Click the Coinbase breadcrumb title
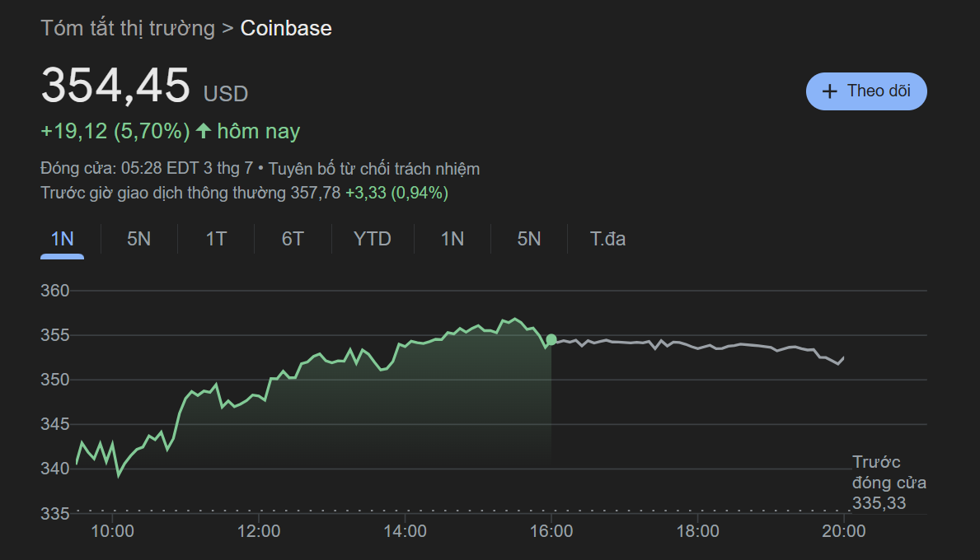 [x=286, y=28]
